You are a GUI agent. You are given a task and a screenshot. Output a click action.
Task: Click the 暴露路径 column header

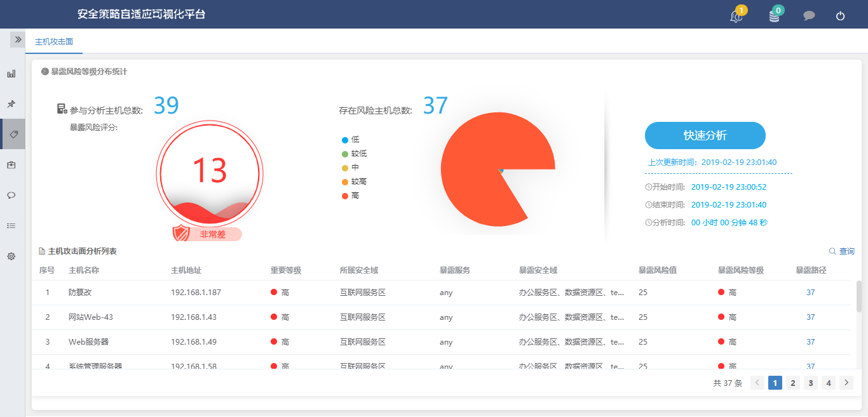coord(811,270)
